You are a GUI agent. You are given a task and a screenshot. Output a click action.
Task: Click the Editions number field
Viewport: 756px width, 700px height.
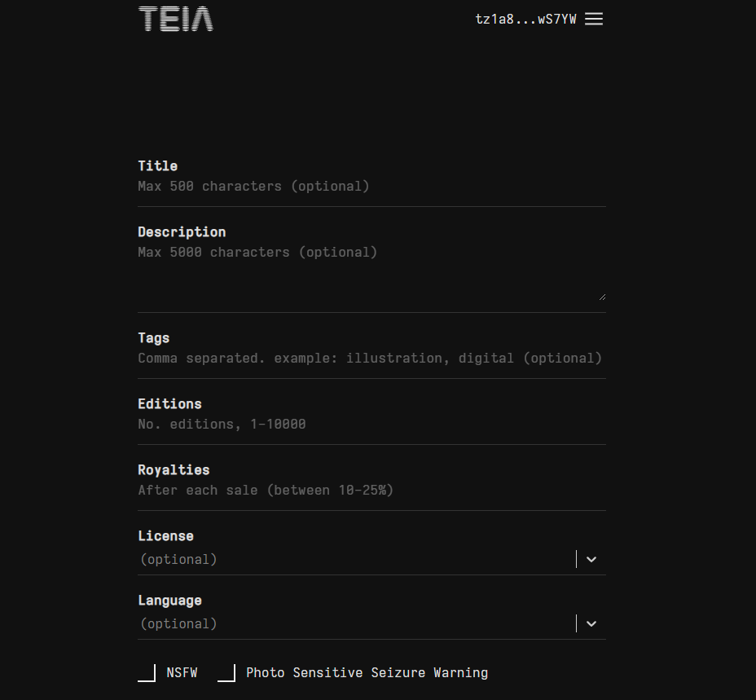[371, 425]
